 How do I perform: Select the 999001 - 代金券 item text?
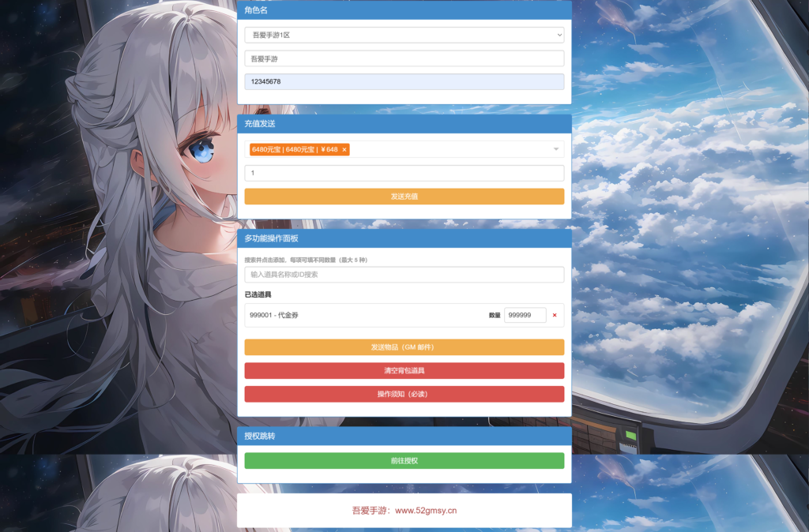[x=274, y=315]
